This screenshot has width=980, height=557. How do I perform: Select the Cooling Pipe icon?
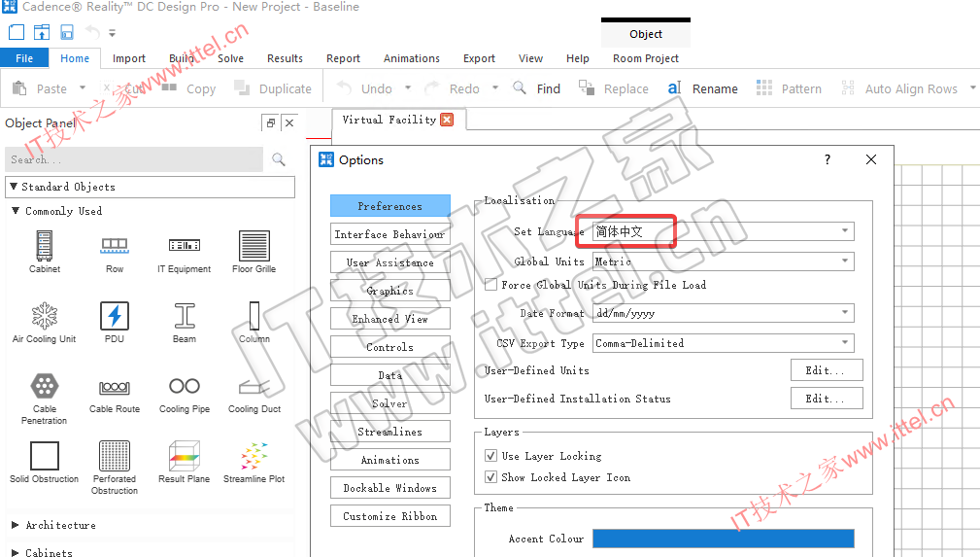tap(185, 386)
